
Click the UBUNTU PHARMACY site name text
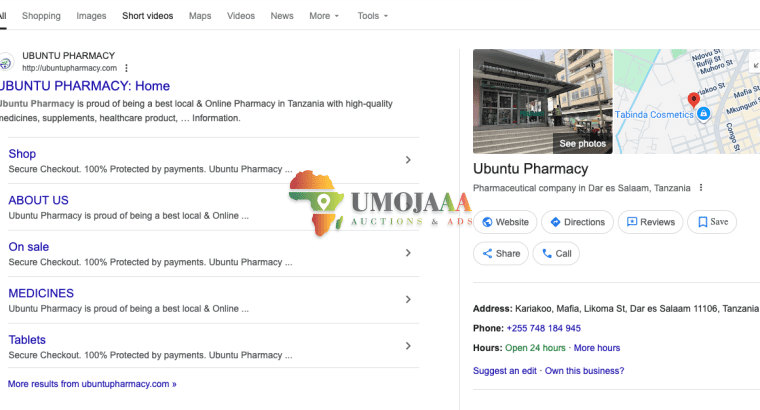(68, 56)
